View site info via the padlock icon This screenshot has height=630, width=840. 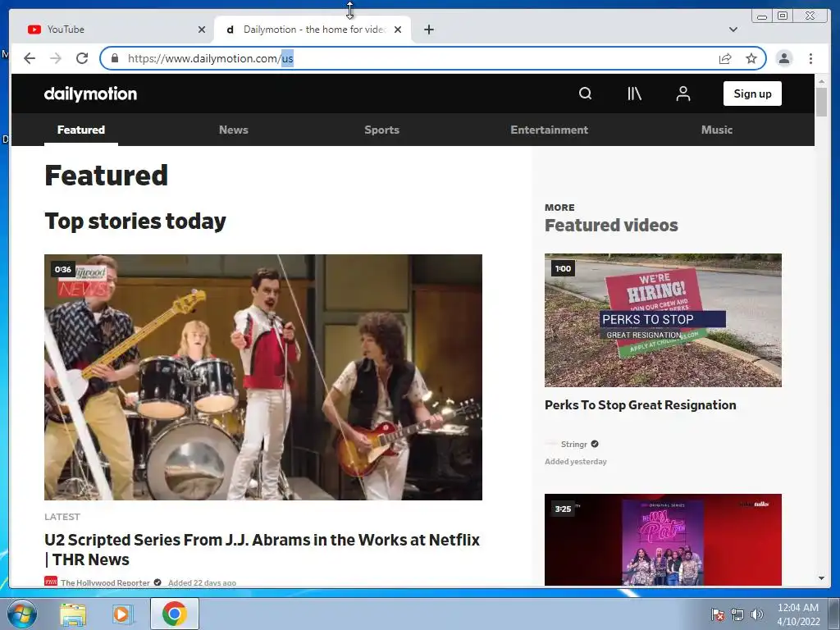(114, 58)
